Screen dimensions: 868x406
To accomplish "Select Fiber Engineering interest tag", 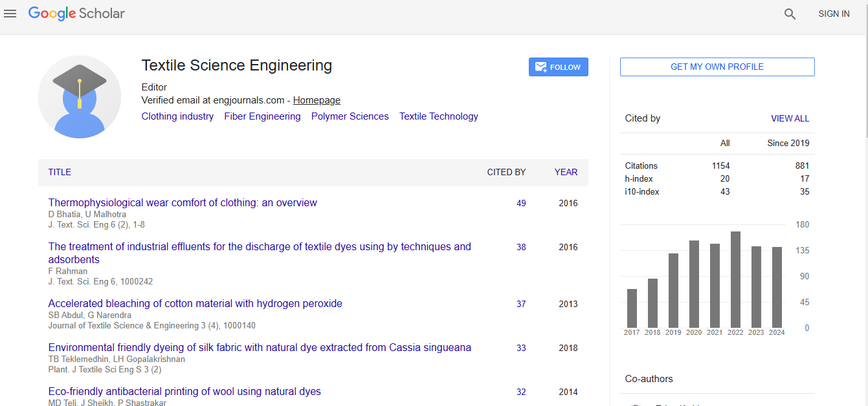I will (x=262, y=116).
